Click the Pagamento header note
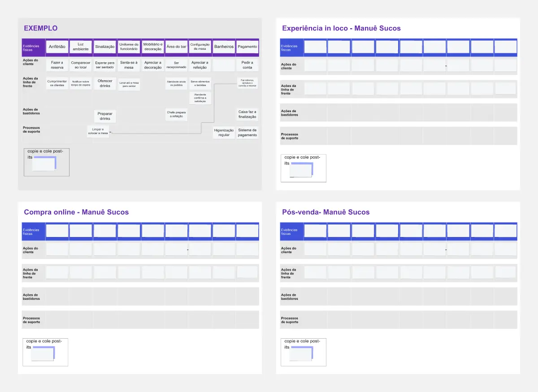This screenshot has width=538, height=392. pyautogui.click(x=247, y=47)
